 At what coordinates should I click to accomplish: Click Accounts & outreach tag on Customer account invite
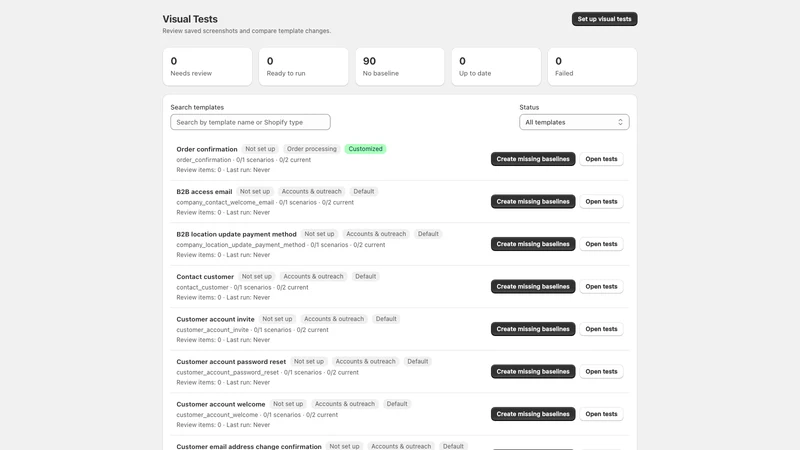coord(334,319)
